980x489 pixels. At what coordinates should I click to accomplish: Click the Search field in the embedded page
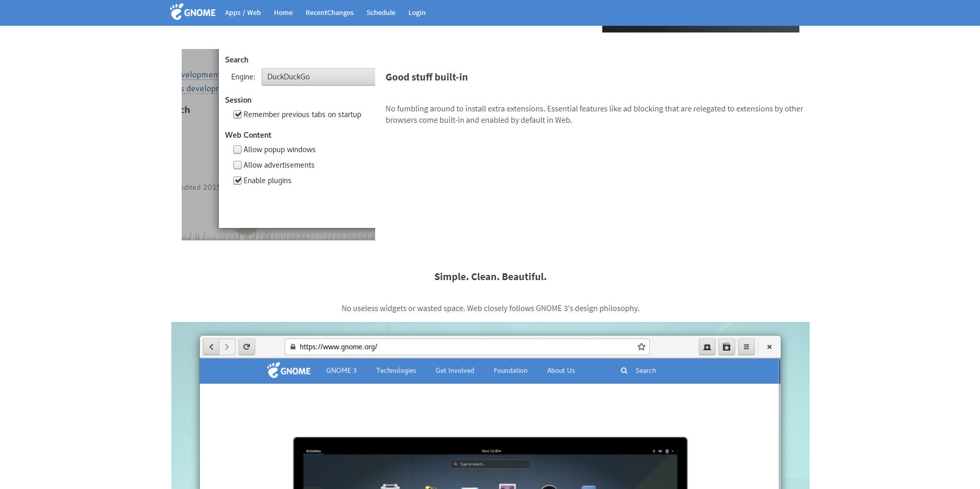tap(646, 370)
